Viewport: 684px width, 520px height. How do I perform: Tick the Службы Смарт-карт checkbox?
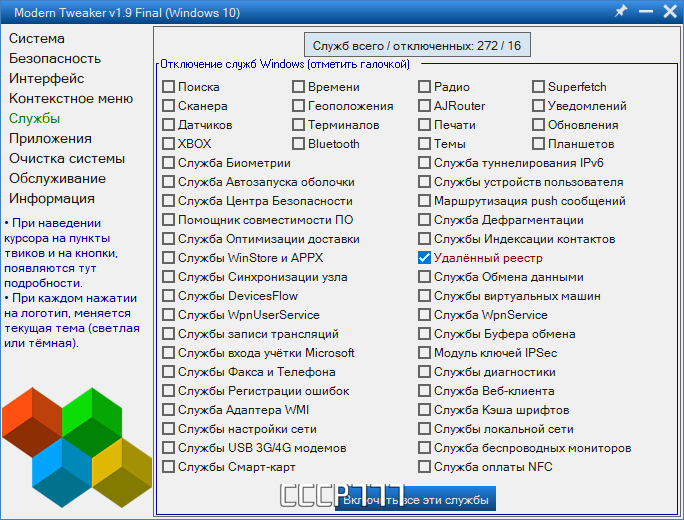click(168, 467)
